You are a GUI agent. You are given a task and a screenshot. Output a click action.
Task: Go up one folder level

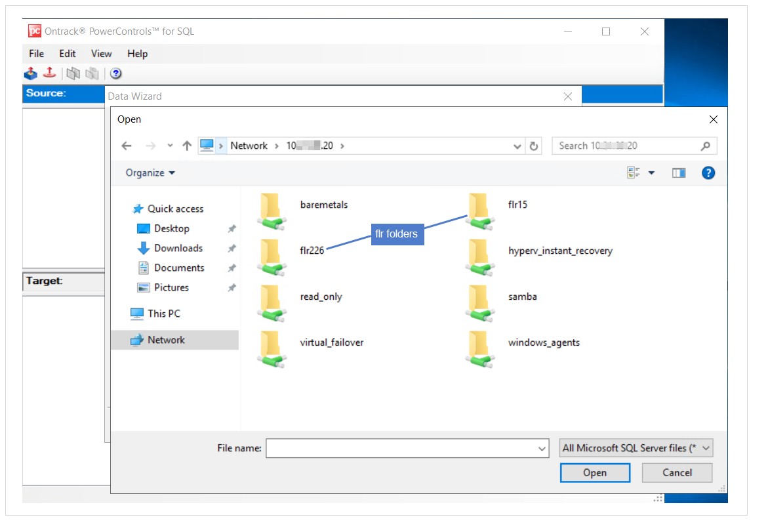(187, 146)
